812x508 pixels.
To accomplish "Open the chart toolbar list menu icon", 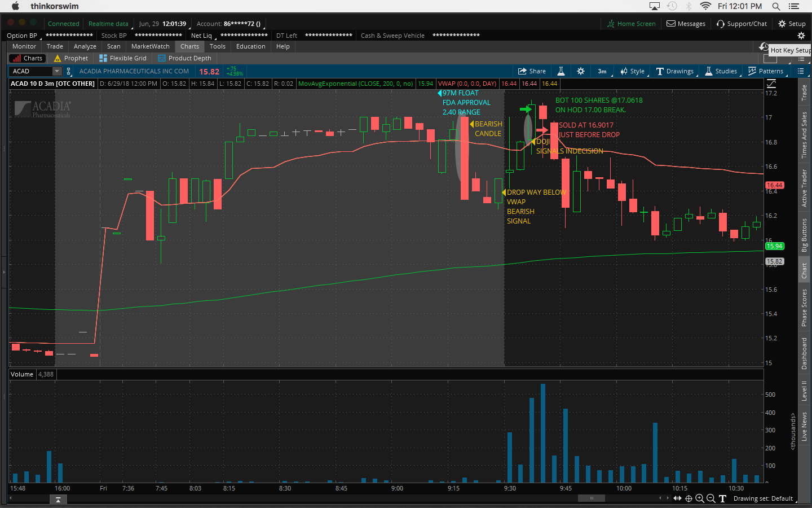I will pos(800,71).
